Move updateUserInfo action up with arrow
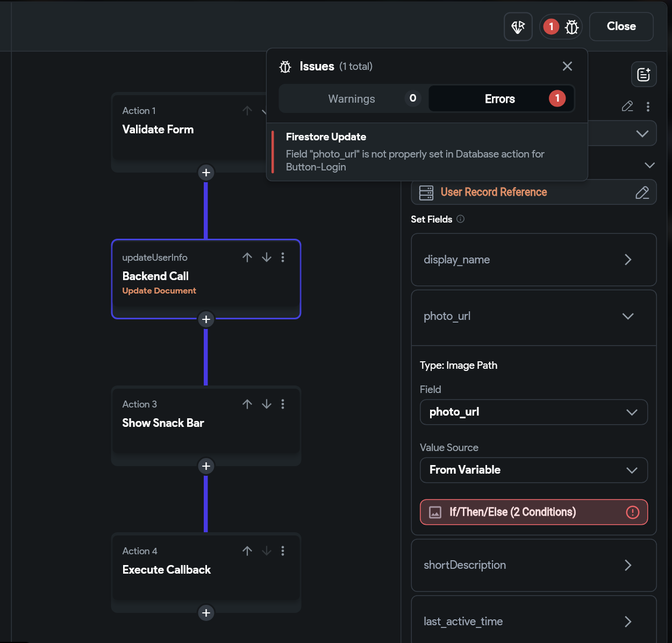 tap(247, 258)
